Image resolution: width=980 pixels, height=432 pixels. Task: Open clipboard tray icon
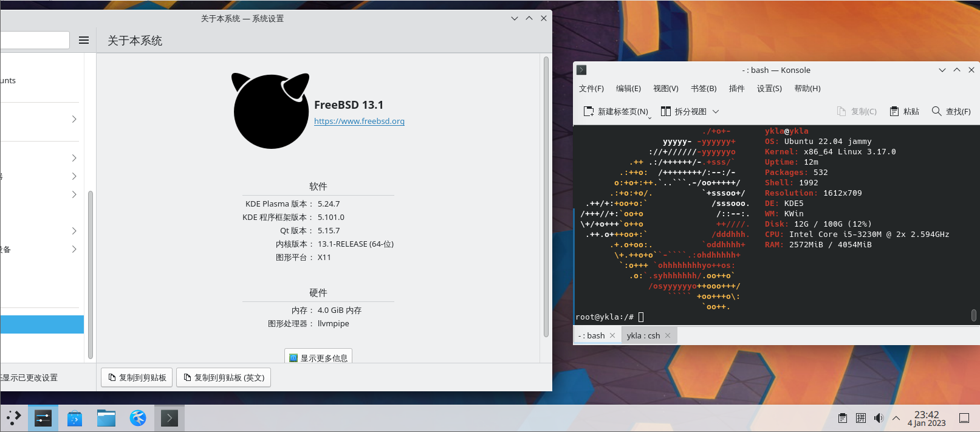tap(843, 418)
